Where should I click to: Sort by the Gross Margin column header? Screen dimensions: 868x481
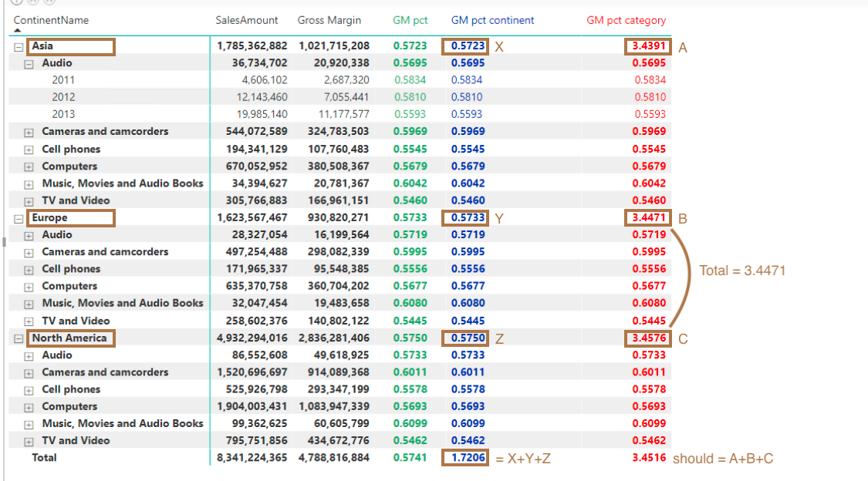pos(329,21)
